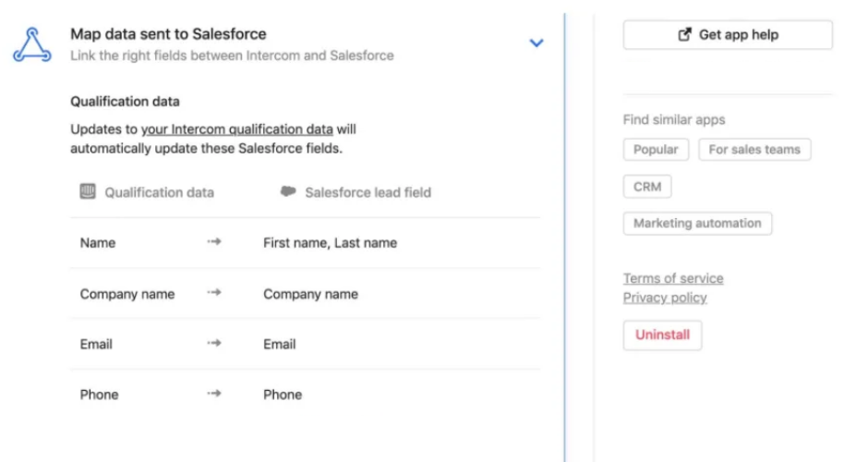Click the First name, Last name field mapping
The height and width of the screenshot is (462, 868).
click(x=330, y=243)
